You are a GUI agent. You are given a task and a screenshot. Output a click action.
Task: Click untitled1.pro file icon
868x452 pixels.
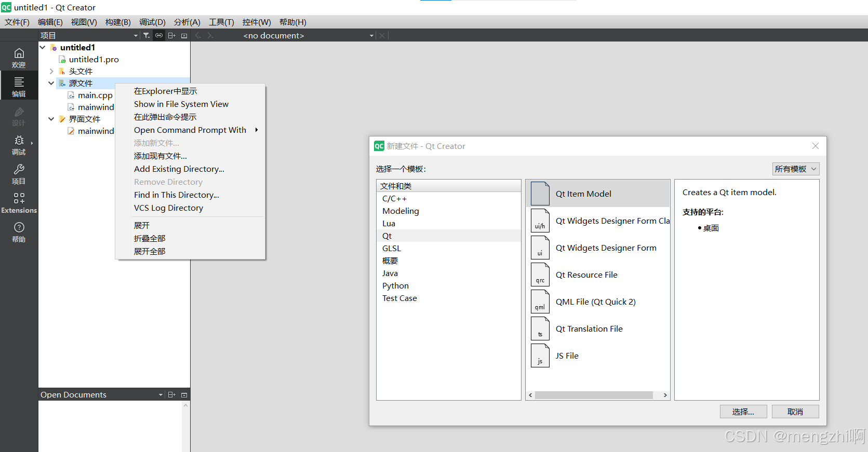point(62,60)
